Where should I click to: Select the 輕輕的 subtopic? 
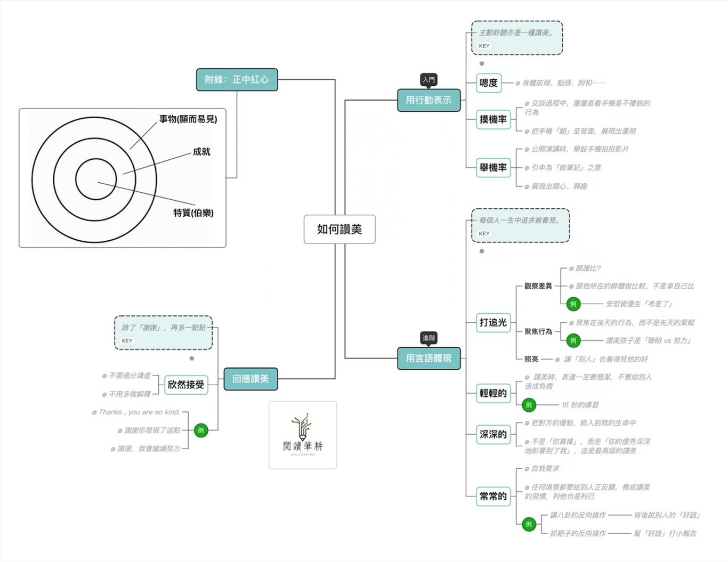coord(493,393)
